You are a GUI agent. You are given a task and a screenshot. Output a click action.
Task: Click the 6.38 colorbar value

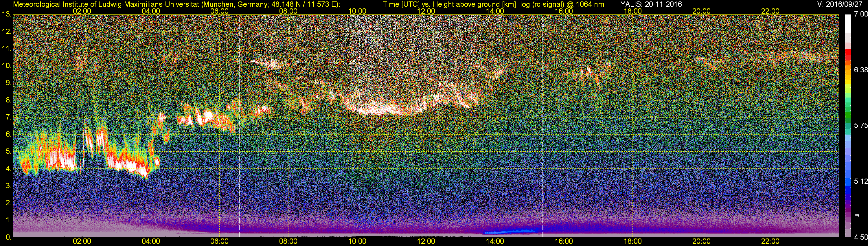[861, 70]
